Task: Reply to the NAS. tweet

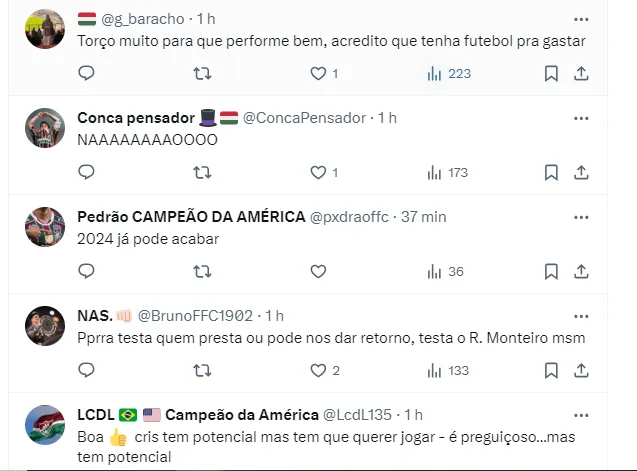Action: 86,370
